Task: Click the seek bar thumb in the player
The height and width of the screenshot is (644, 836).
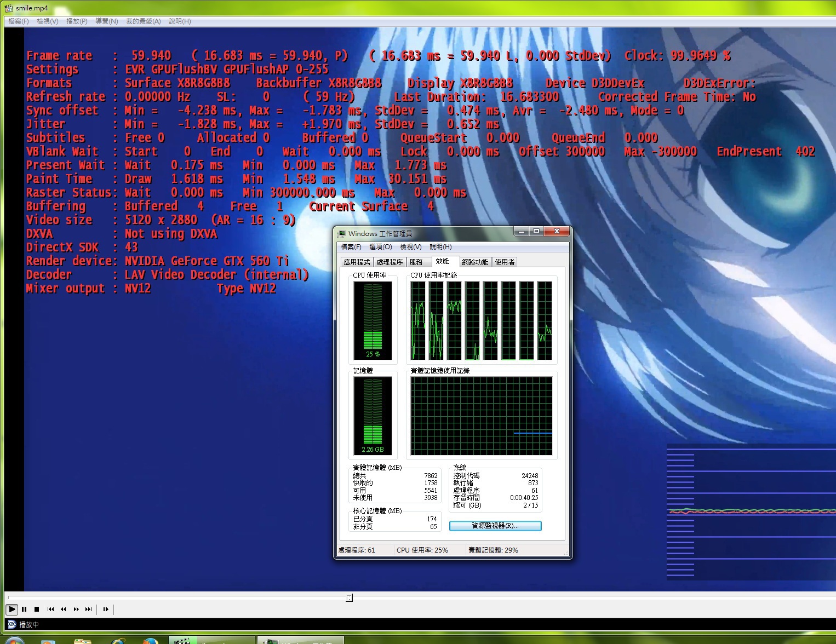Action: click(x=349, y=597)
